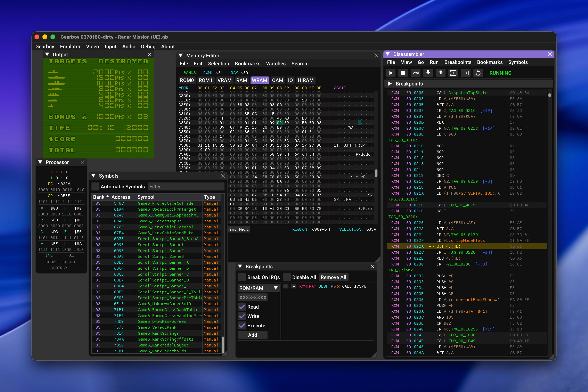
Task: Select the highlighted 09 byte at D33A
Action: pyautogui.click(x=279, y=122)
